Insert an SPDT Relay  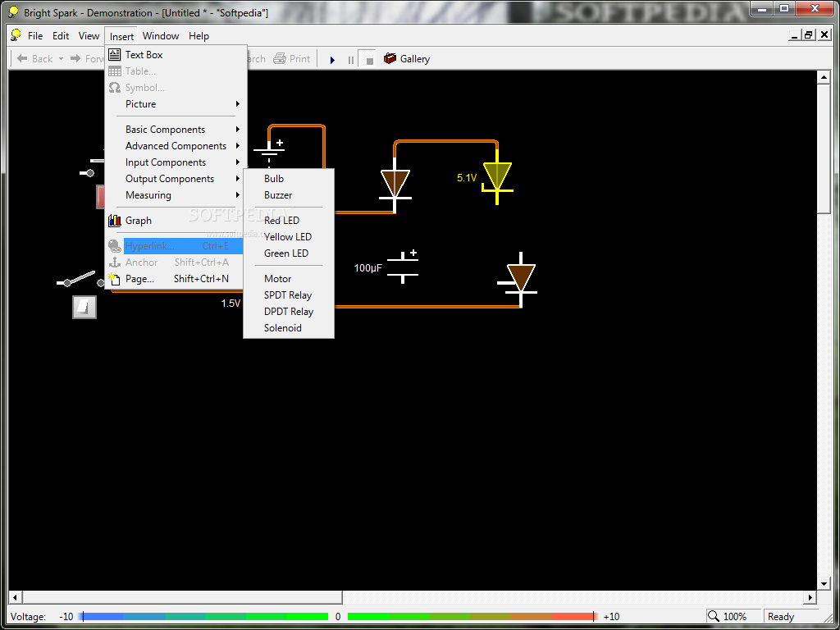click(x=289, y=295)
